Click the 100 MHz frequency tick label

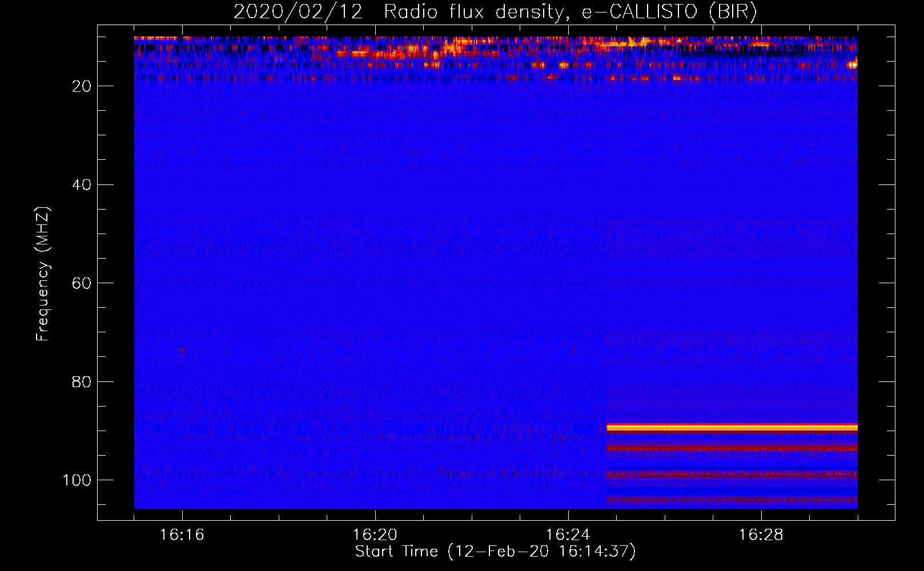pyautogui.click(x=77, y=480)
